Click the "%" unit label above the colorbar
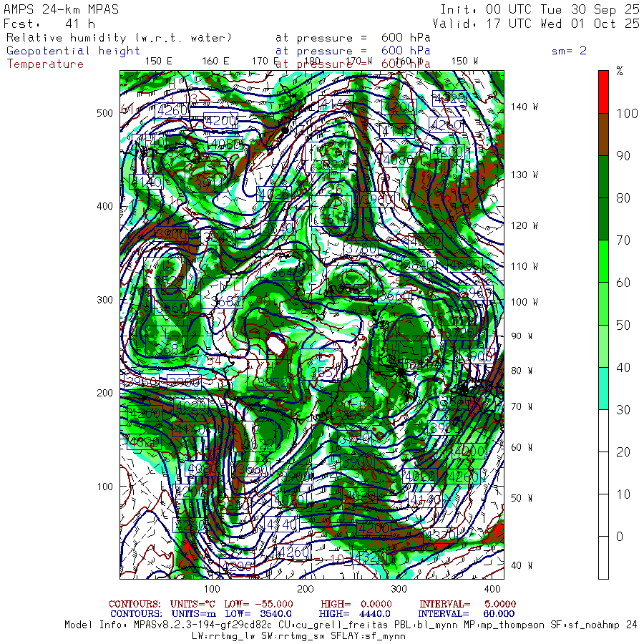The image size is (644, 644). click(x=620, y=71)
